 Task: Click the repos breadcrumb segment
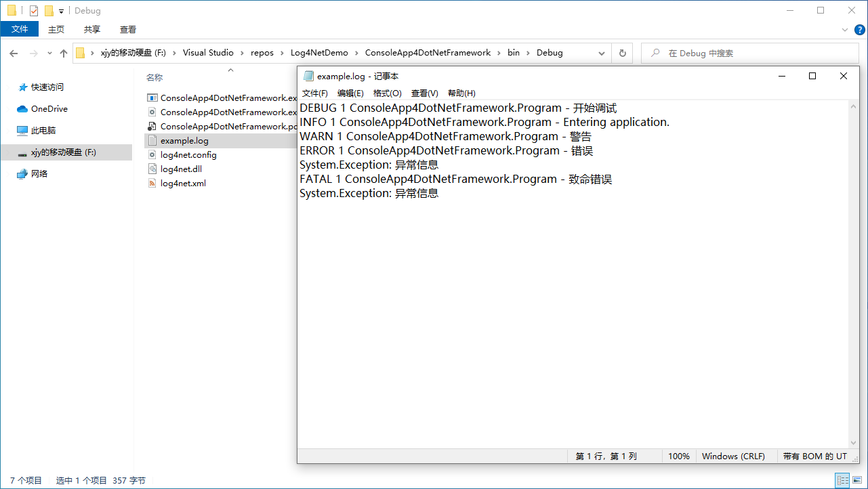(x=262, y=53)
